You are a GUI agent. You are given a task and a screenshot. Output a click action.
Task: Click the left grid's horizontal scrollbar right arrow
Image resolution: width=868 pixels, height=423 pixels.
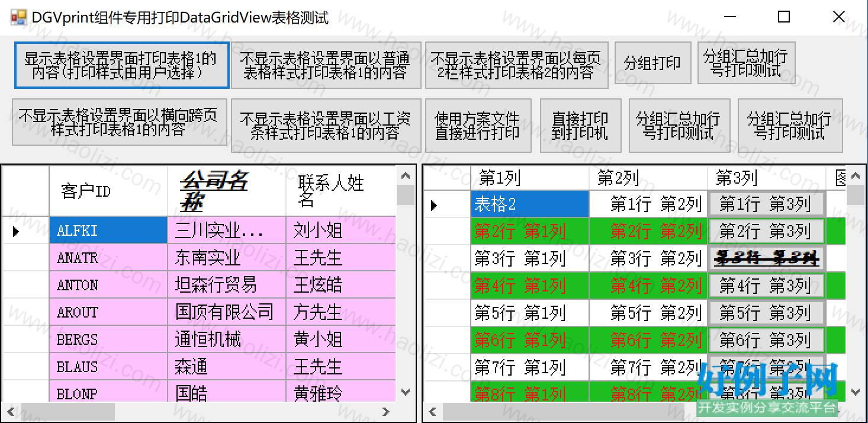[386, 412]
